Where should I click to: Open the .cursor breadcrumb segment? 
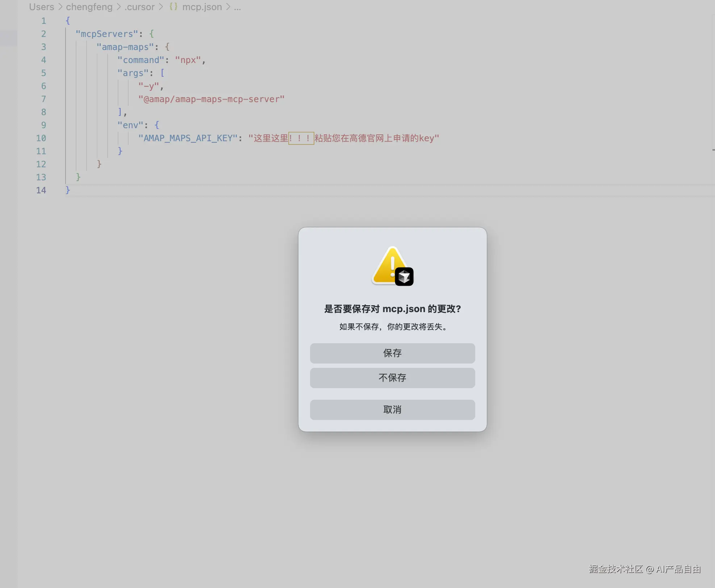tap(139, 7)
